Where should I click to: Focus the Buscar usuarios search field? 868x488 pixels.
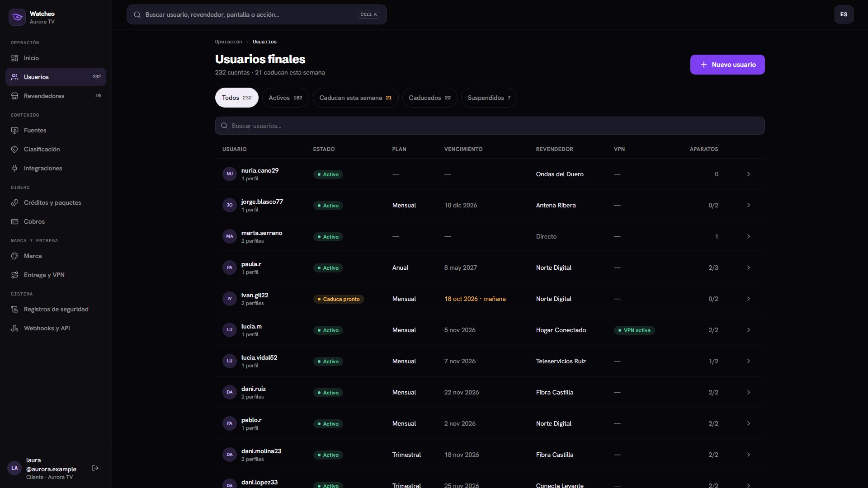point(490,126)
